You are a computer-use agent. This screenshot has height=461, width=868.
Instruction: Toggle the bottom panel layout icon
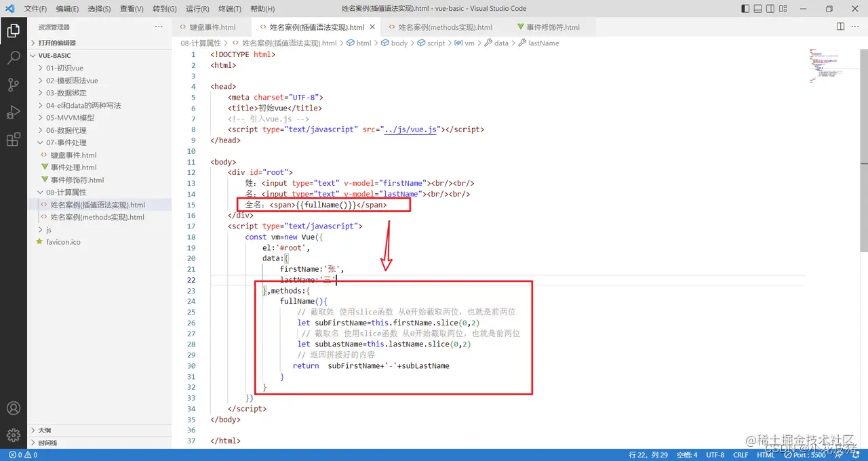[x=759, y=9]
